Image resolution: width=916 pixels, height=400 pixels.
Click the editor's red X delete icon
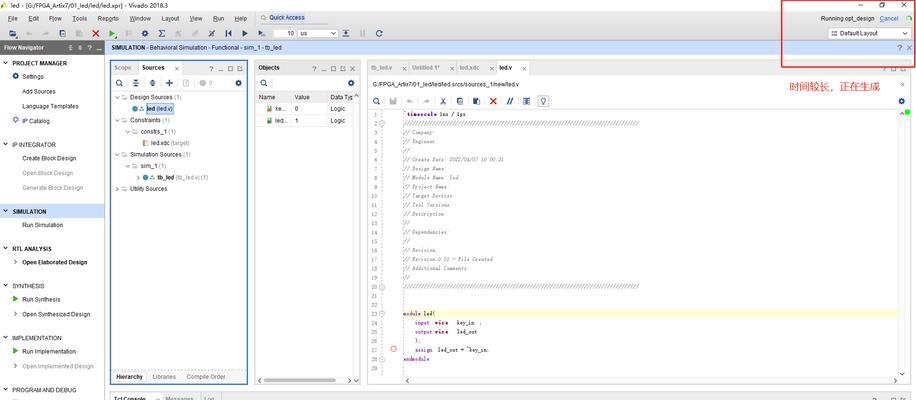[493, 102]
